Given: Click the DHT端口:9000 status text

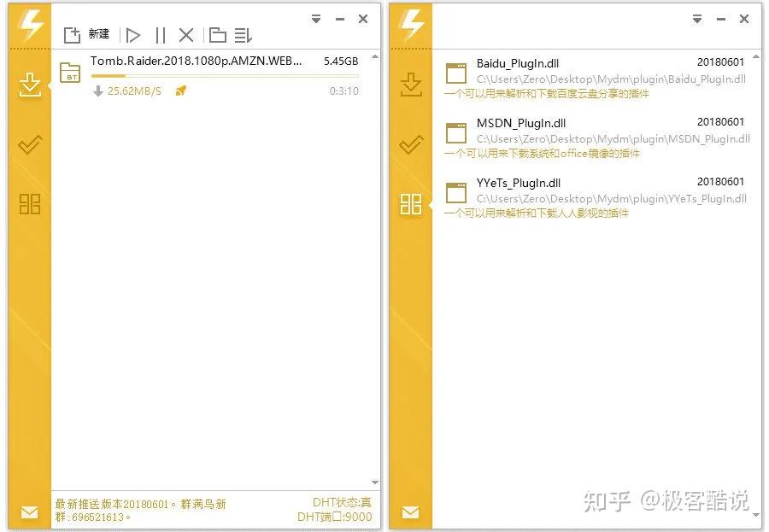Looking at the screenshot, I should pos(336,517).
